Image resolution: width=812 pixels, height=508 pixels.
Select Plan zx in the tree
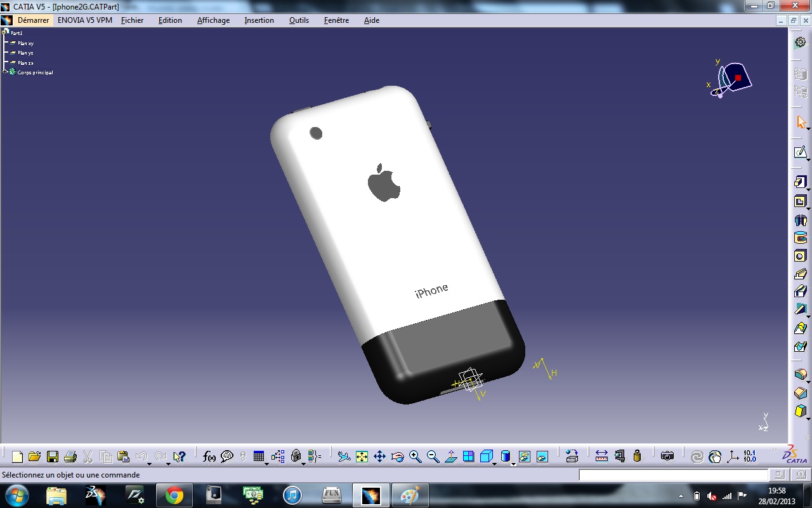coord(25,63)
